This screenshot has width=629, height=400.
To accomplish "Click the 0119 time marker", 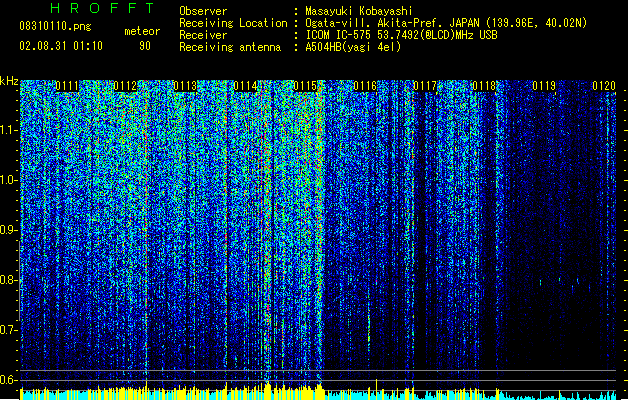I will (544, 86).
